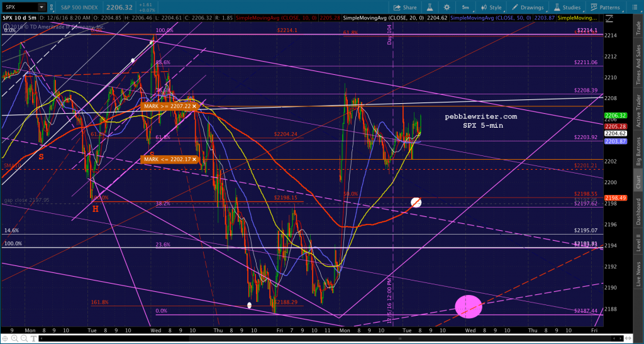The width and height of the screenshot is (644, 344).
Task: Open the Drawings tools dropdown
Action: point(528,7)
